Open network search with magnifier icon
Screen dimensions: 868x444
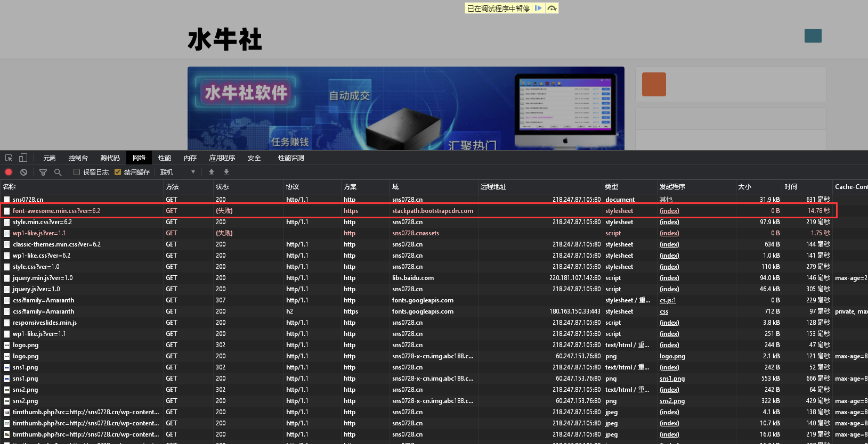58,172
